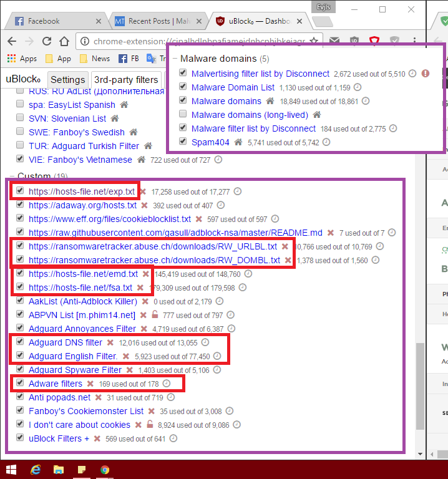
Task: Uncheck the Spam404 list checkbox
Action: click(x=183, y=141)
